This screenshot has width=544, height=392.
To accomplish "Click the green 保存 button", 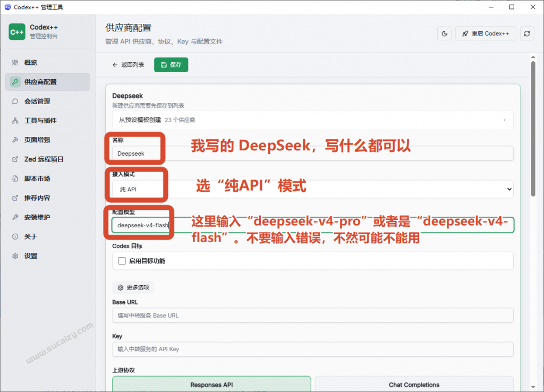I will (171, 65).
